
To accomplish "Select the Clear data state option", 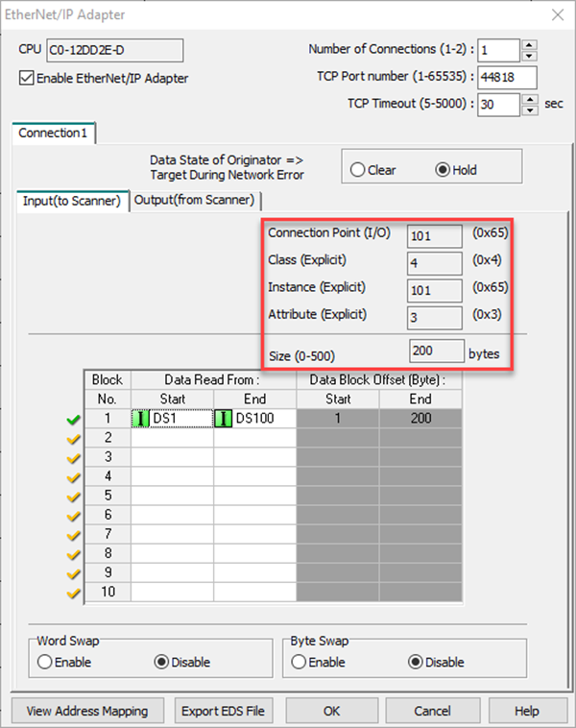I will 358,170.
